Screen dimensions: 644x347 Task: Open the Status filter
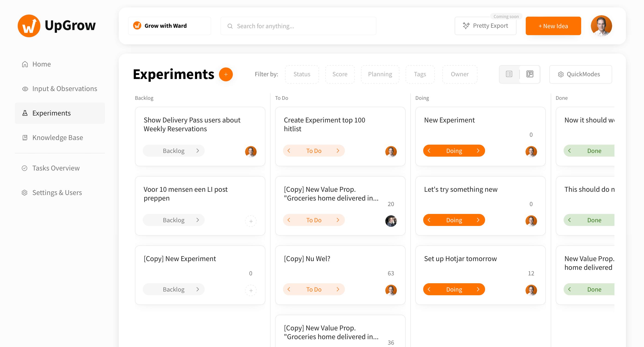point(302,74)
